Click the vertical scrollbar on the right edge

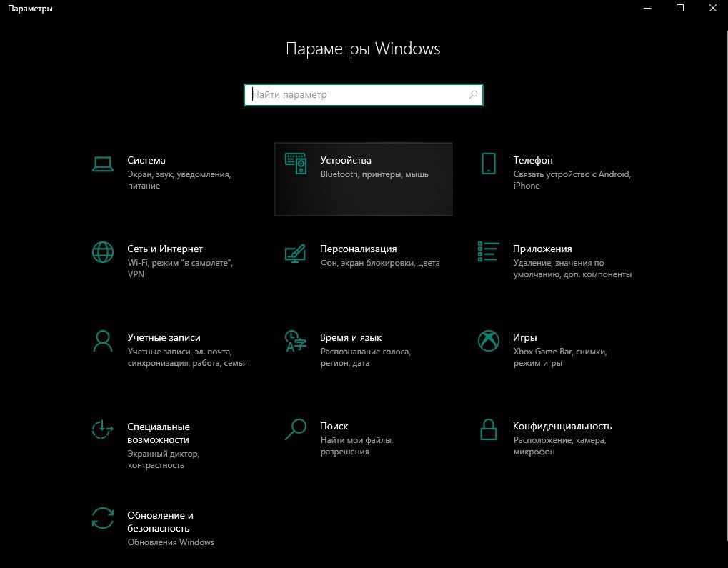coord(726,286)
